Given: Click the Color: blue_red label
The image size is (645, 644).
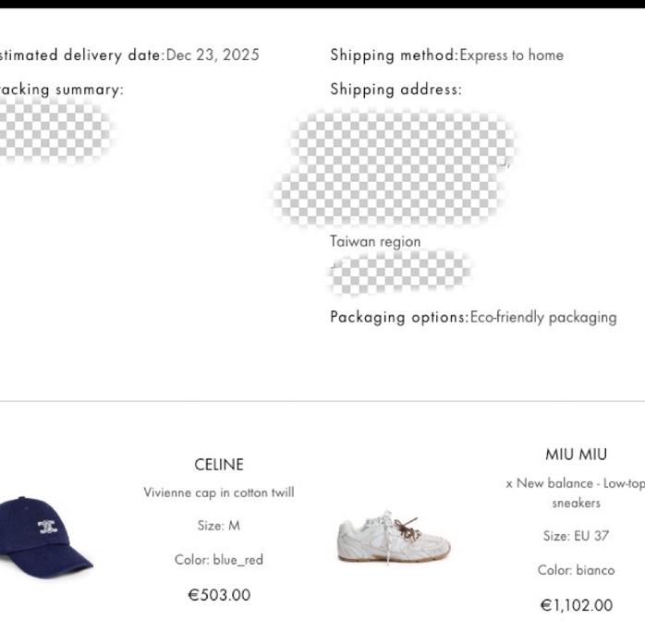Looking at the screenshot, I should coord(219,560).
